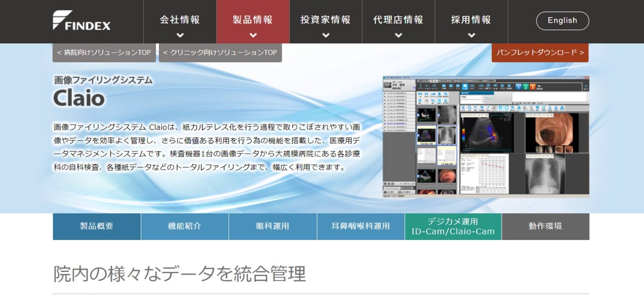This screenshot has height=301, width=644.
Task: Click the パンフレットダウンロード button
Action: (x=540, y=52)
